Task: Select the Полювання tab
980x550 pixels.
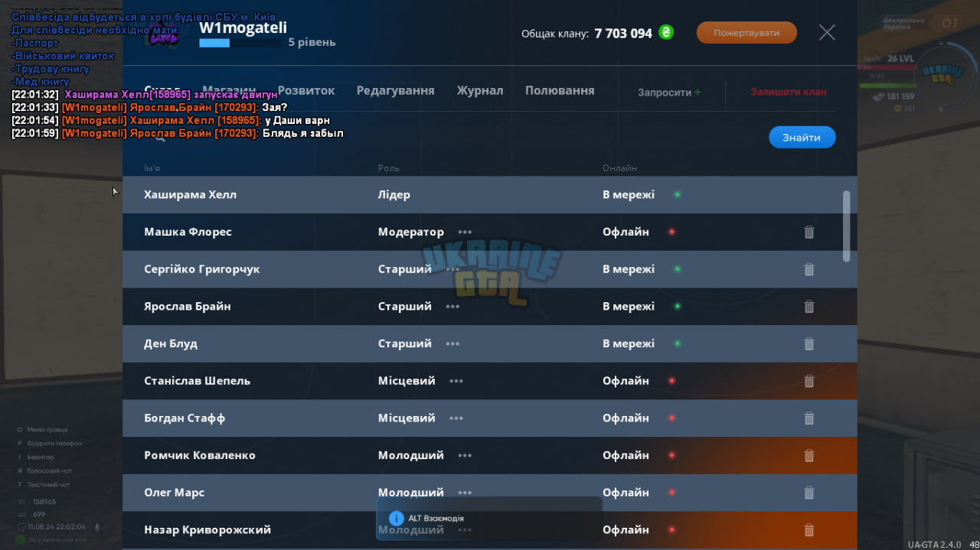Action: (x=560, y=90)
